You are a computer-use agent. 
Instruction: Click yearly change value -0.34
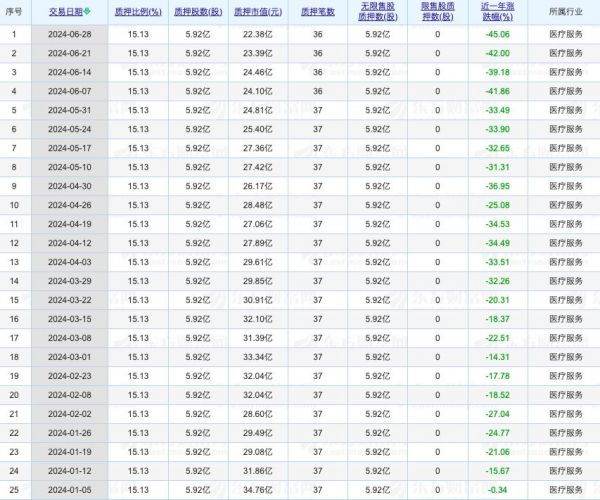coord(497,490)
